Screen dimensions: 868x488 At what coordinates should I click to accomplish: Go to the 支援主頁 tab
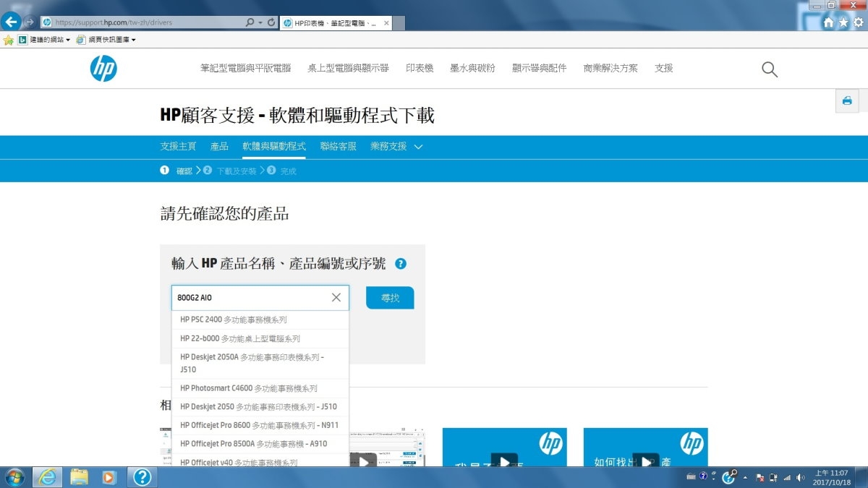tap(178, 147)
